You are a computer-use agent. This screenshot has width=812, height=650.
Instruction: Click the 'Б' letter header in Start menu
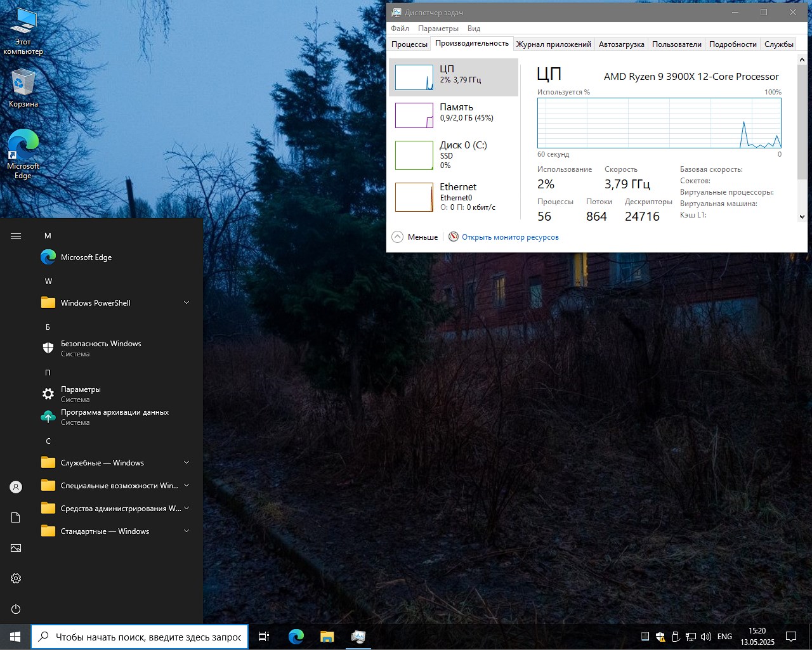pos(48,327)
